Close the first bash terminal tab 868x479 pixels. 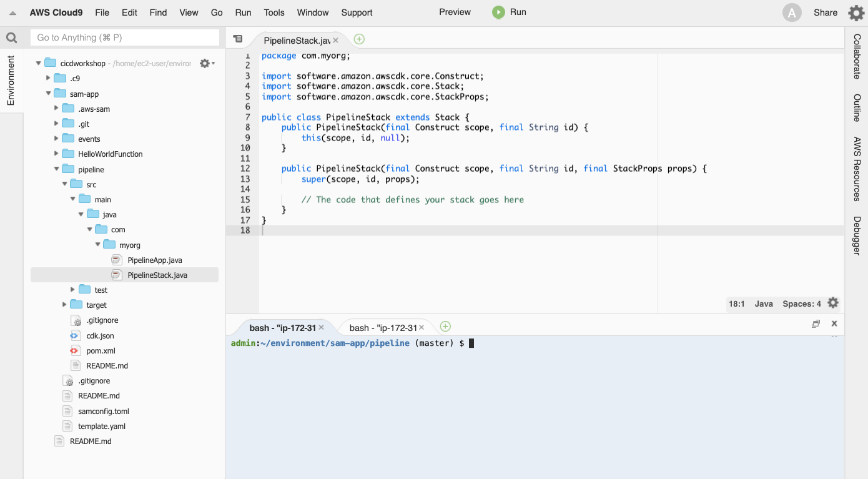(321, 327)
